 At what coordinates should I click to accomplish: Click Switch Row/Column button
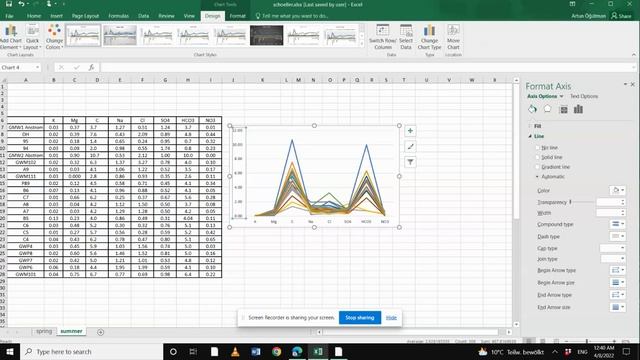click(x=382, y=37)
